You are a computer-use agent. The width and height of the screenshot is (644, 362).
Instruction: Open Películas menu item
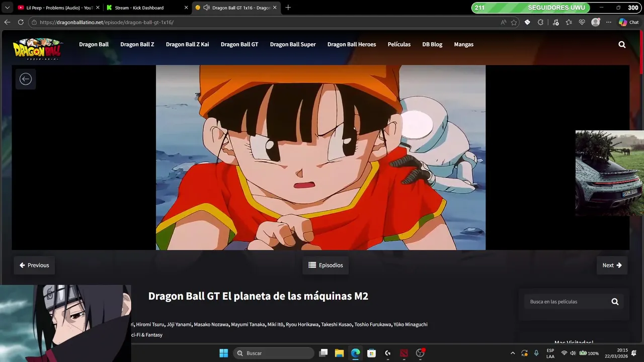click(x=399, y=44)
